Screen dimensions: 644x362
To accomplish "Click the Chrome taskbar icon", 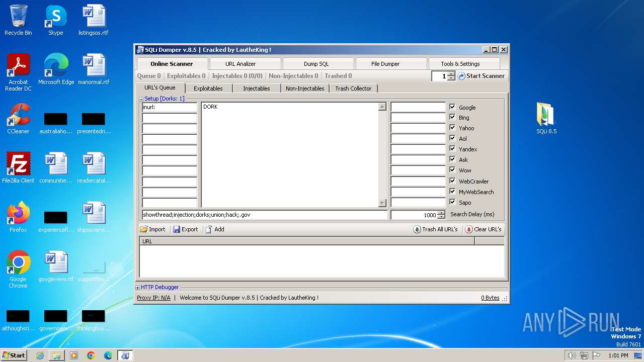I will tap(91, 355).
